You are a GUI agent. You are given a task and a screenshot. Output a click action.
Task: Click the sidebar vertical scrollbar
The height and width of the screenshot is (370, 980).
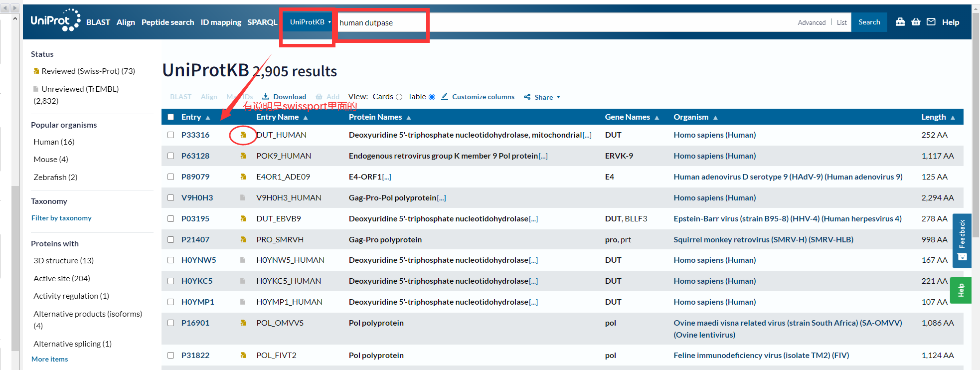(x=15, y=269)
